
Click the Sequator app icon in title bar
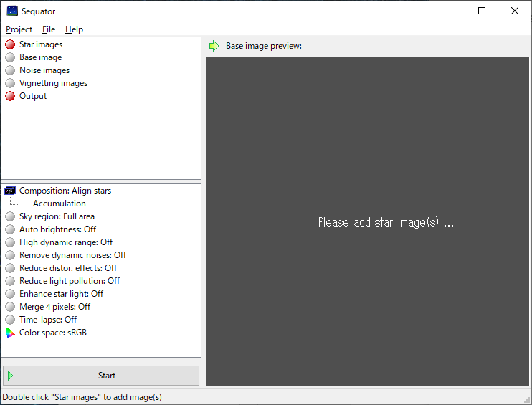[x=12, y=11]
